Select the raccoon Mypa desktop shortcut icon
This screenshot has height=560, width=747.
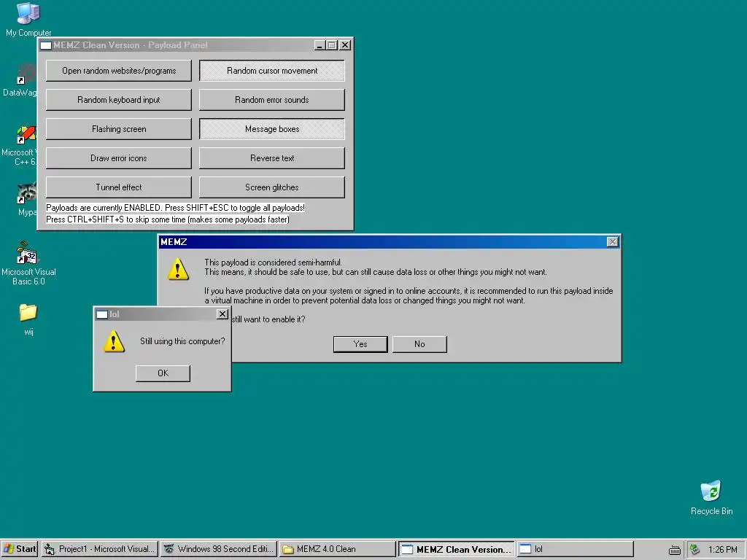point(27,194)
